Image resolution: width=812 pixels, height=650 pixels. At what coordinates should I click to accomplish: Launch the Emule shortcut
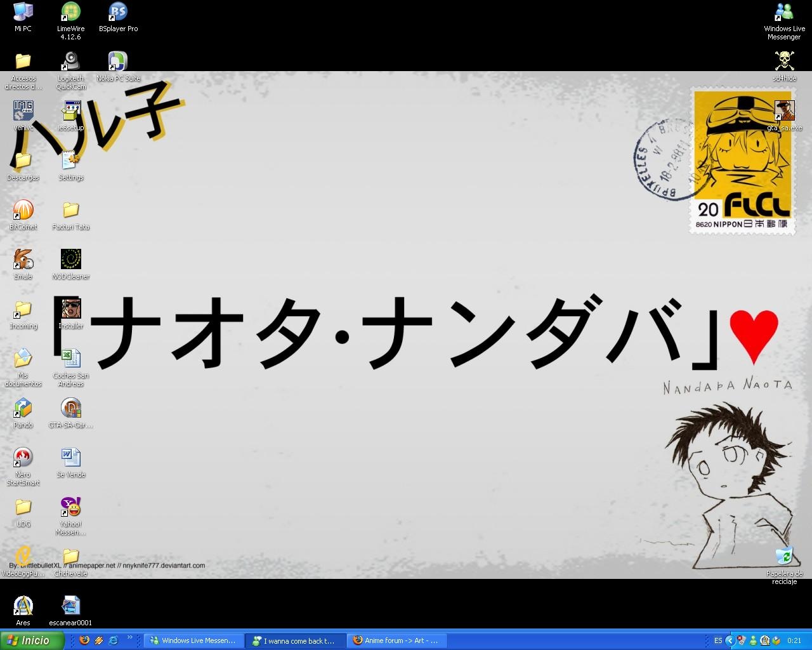tap(23, 265)
